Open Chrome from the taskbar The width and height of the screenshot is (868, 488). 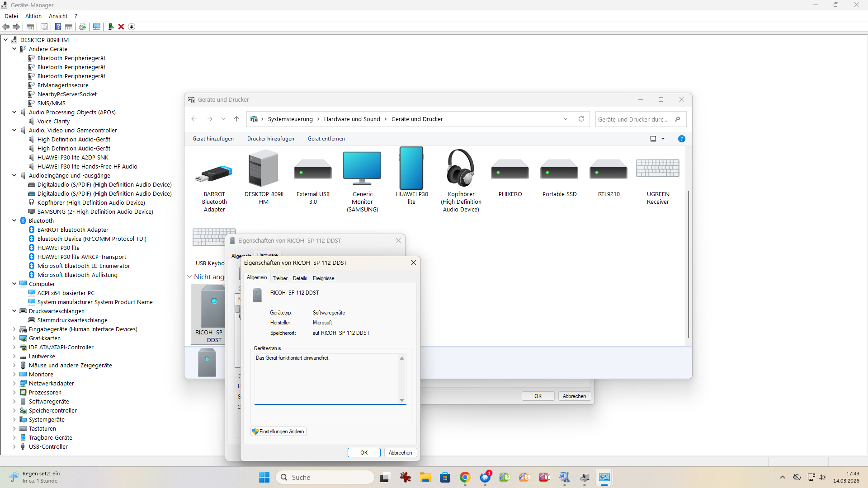[465, 477]
